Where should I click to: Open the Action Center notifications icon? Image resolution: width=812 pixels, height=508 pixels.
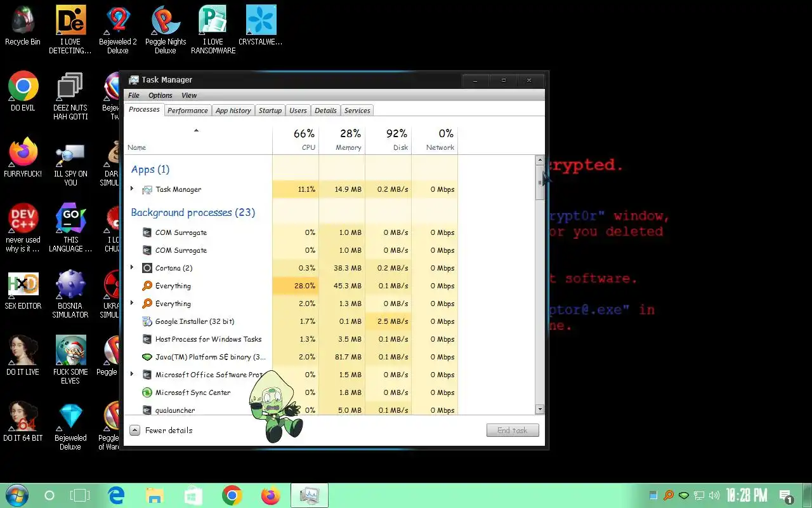(x=786, y=496)
